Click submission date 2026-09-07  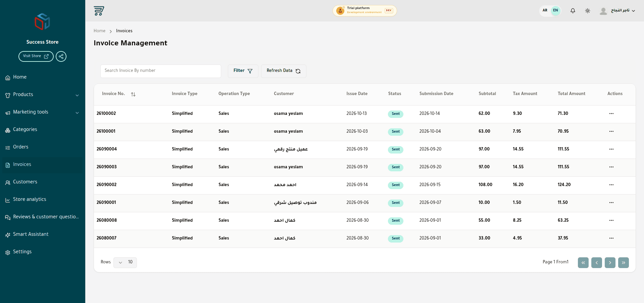[x=430, y=203]
